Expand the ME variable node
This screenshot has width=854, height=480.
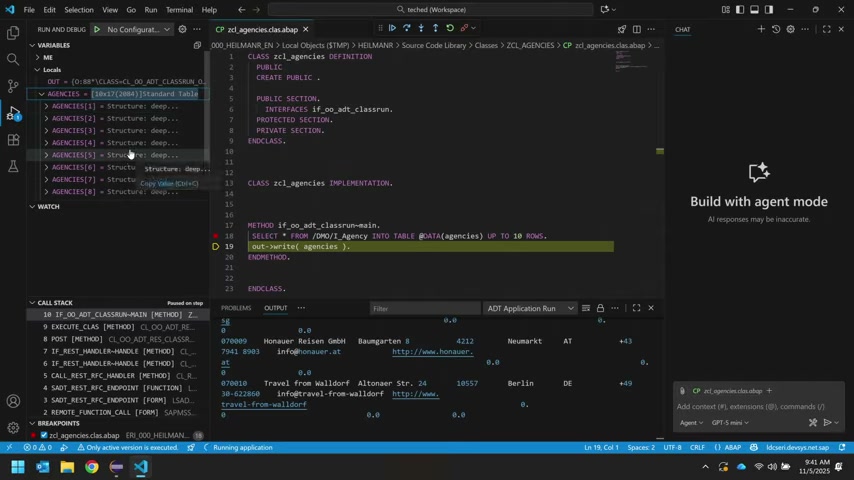(x=38, y=57)
